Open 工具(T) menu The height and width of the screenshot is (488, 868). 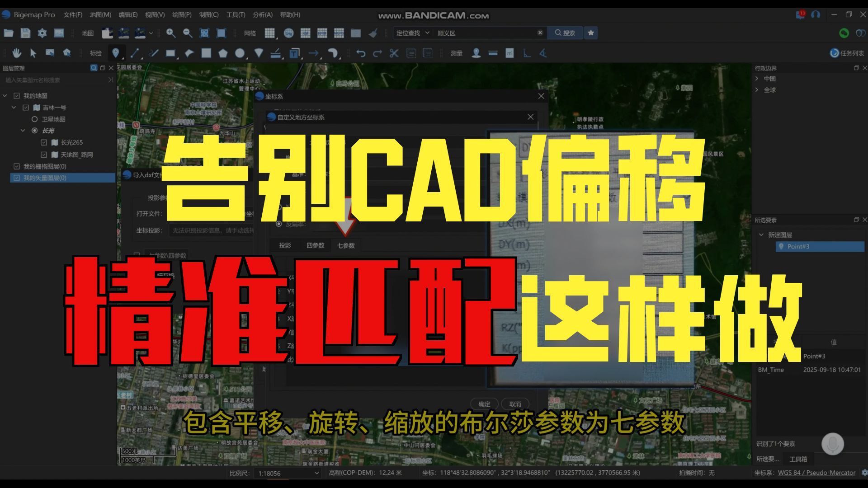[236, 15]
